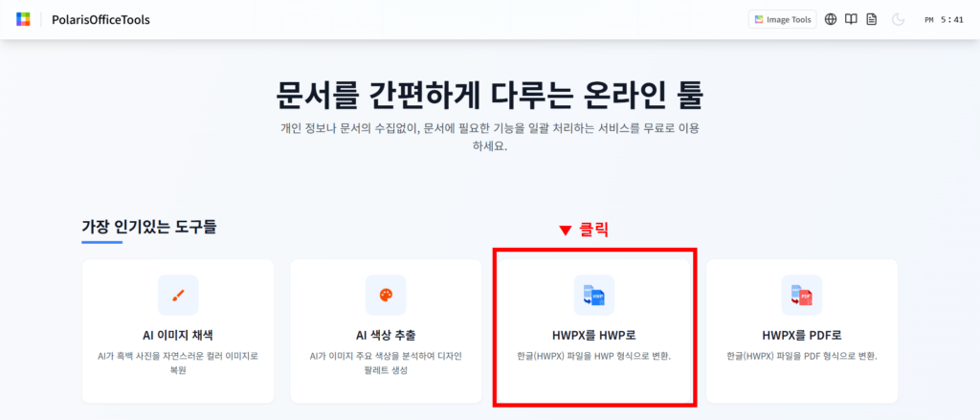980x420 pixels.
Task: Click the AI 색상 추출 description about 디자인 팔레트
Action: (x=386, y=364)
